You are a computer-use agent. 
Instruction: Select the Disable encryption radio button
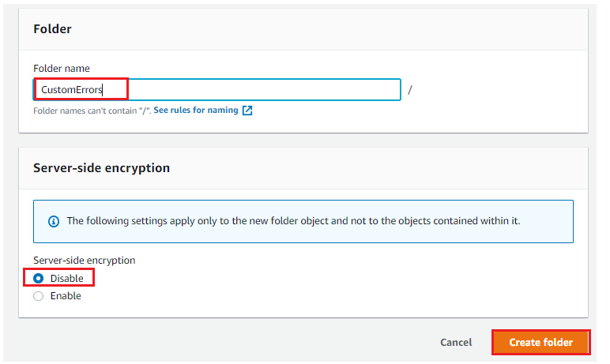click(38, 279)
